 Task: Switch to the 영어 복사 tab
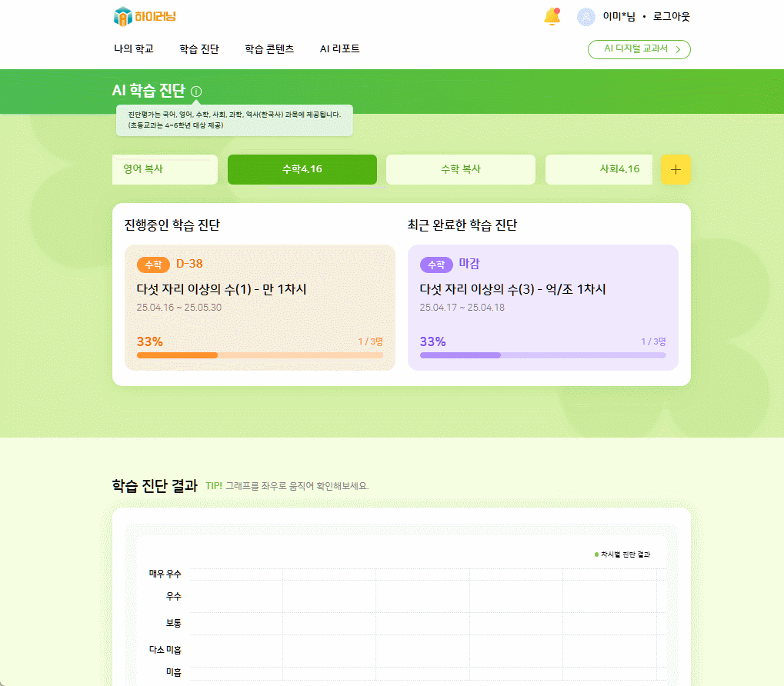click(x=165, y=170)
